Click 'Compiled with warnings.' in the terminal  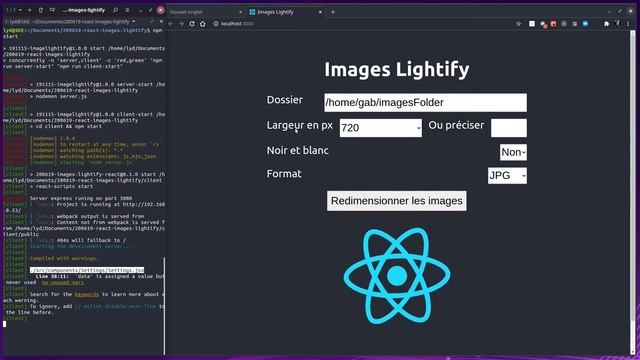(x=64, y=258)
